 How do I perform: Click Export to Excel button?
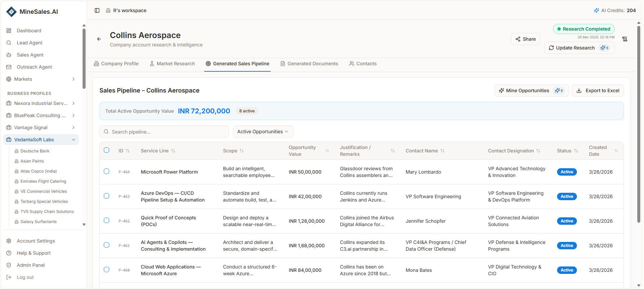pos(598,91)
